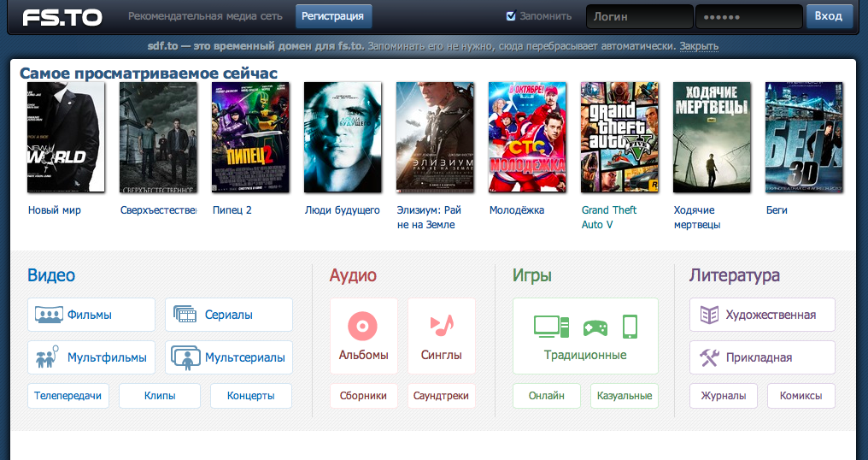868x460 pixels.
Task: Click the Ходячие мертвецы title link
Action: coord(697,217)
